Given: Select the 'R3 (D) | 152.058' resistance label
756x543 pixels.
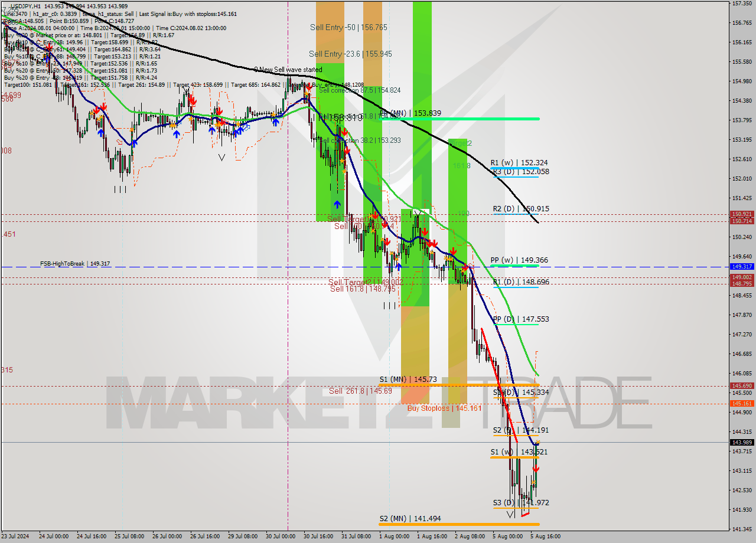Looking at the screenshot, I should click(x=520, y=172).
